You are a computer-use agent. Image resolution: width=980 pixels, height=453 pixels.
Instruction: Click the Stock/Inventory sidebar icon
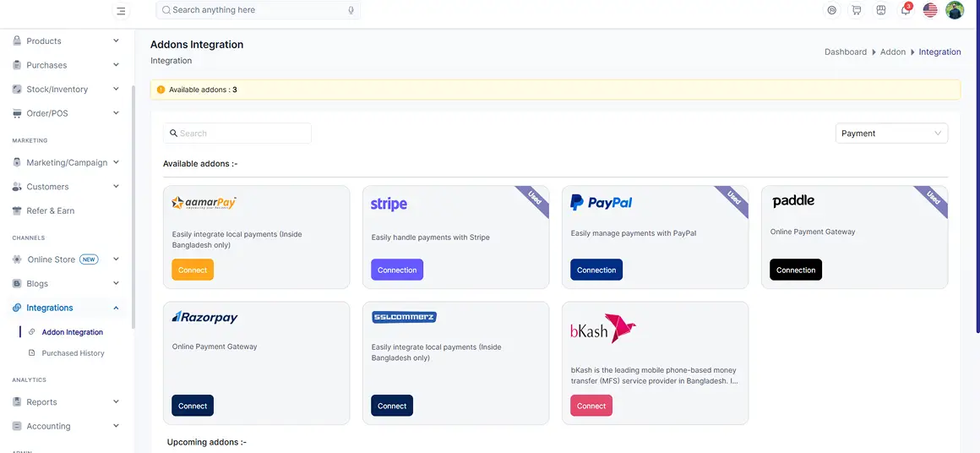click(x=17, y=90)
